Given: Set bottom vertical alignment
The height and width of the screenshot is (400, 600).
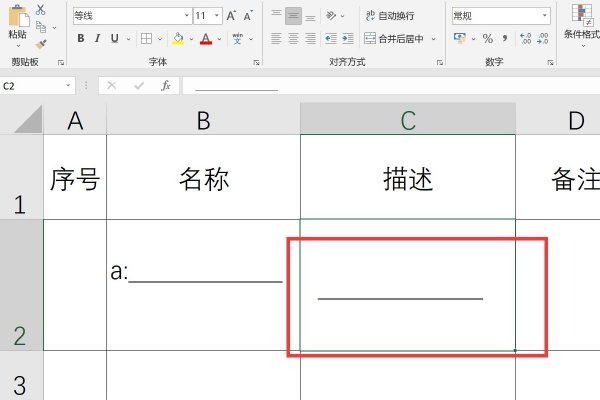Looking at the screenshot, I should [x=310, y=16].
